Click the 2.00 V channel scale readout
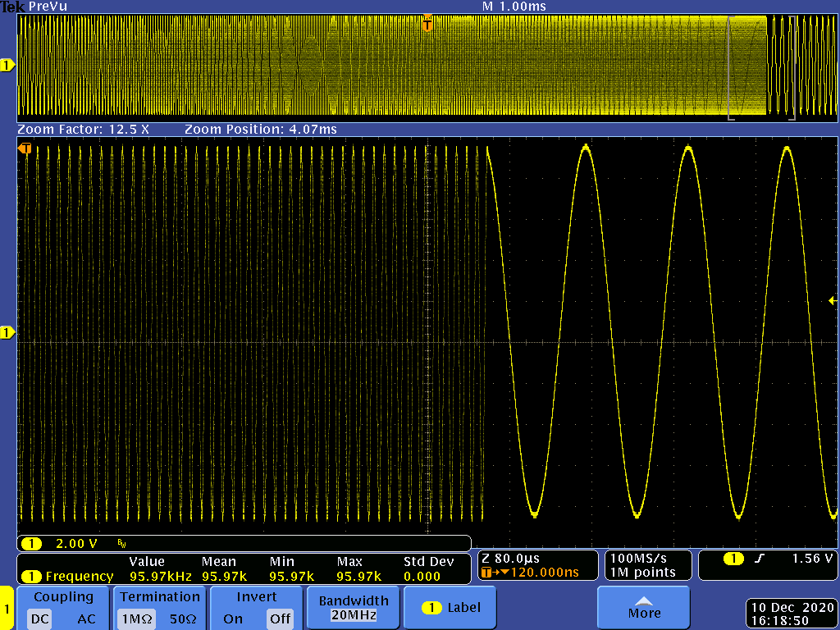Image resolution: width=840 pixels, height=630 pixels. click(x=76, y=544)
